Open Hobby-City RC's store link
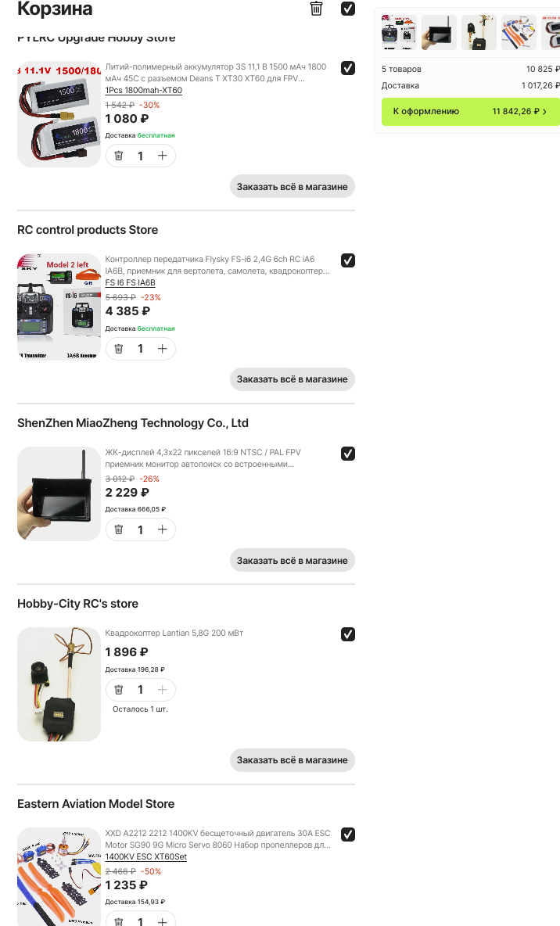 77,604
